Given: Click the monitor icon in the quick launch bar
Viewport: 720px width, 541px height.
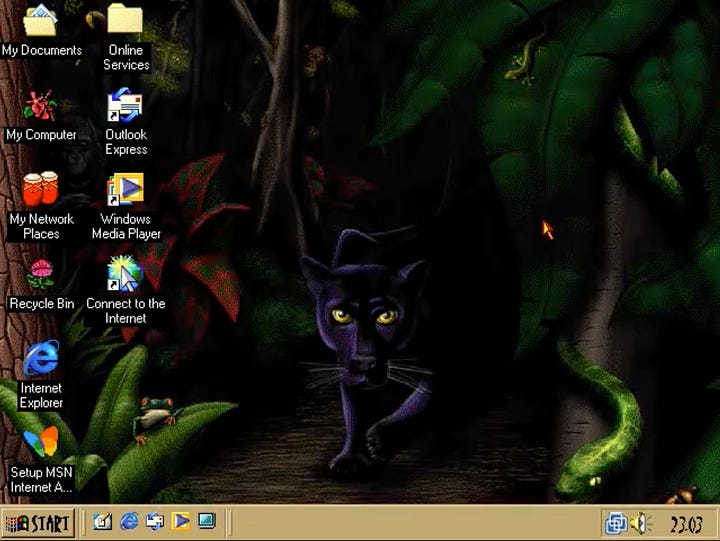Looking at the screenshot, I should [x=207, y=521].
